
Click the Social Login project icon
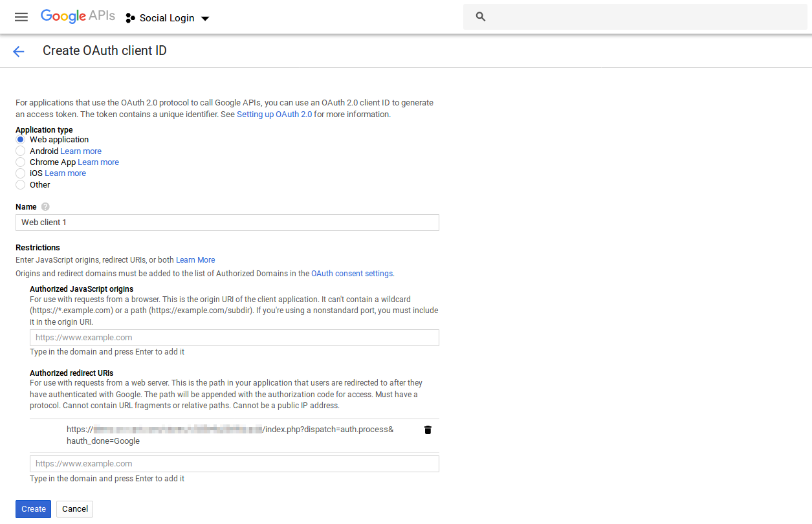(x=130, y=18)
